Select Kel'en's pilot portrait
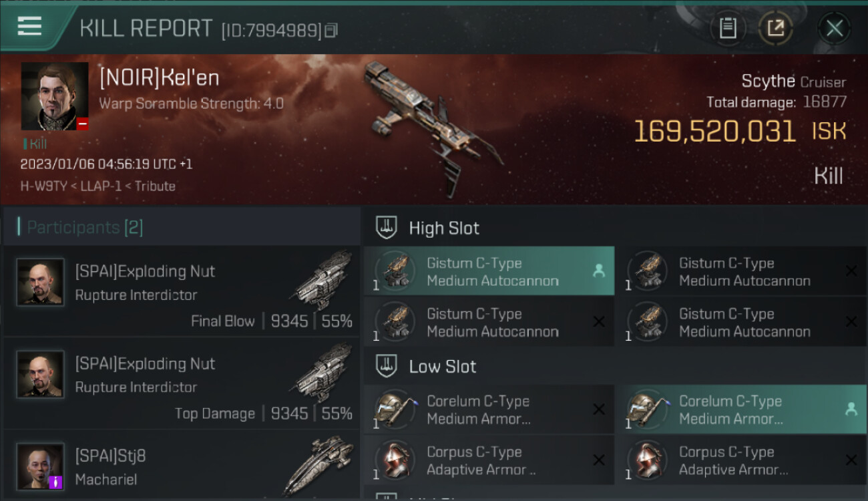 click(x=55, y=96)
